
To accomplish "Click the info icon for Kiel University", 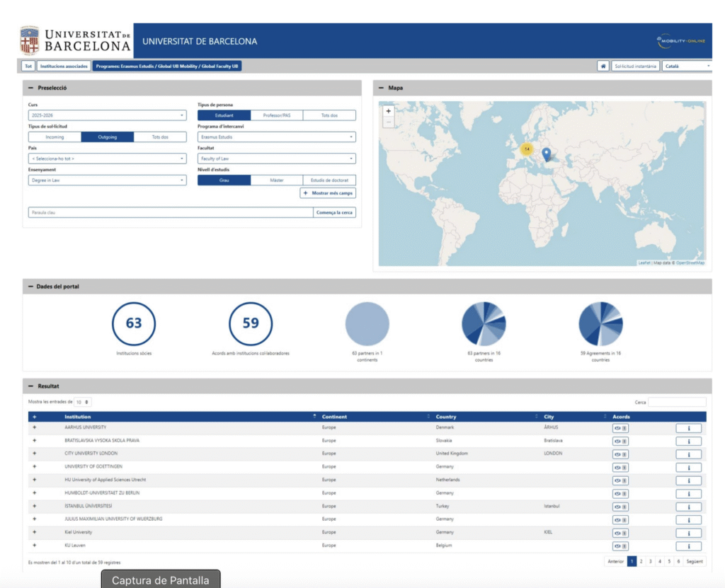I will point(688,533).
